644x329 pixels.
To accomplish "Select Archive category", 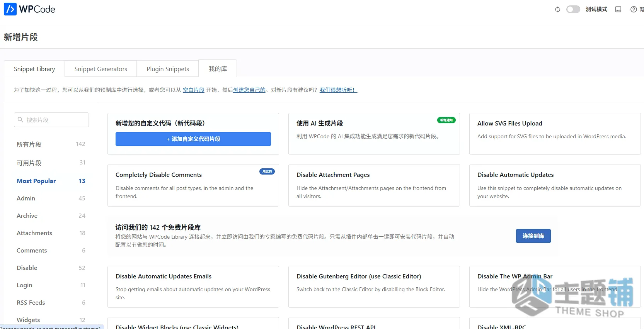I will [x=51, y=215].
